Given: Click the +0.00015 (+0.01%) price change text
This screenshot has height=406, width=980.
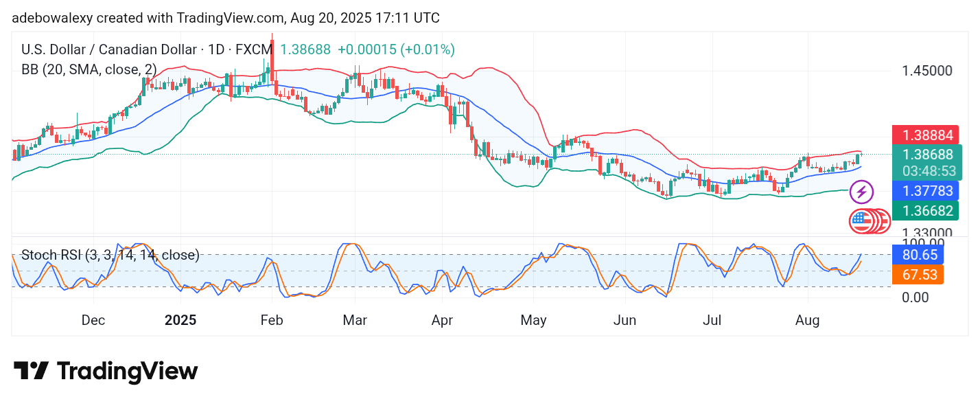Looking at the screenshot, I should pyautogui.click(x=396, y=49).
